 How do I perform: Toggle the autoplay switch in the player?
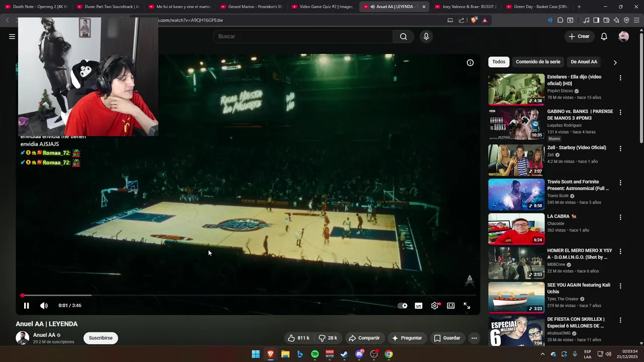point(403,306)
